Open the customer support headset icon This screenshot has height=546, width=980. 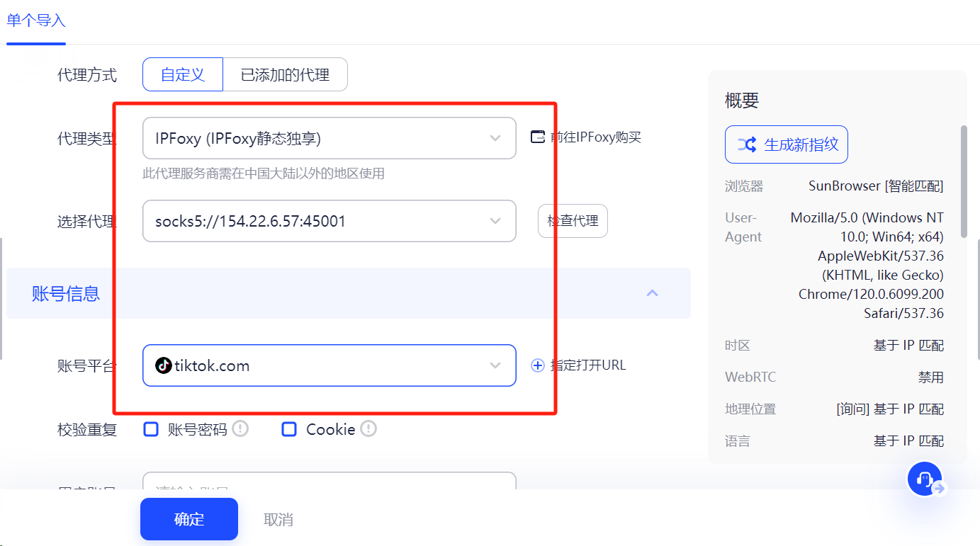click(x=925, y=479)
